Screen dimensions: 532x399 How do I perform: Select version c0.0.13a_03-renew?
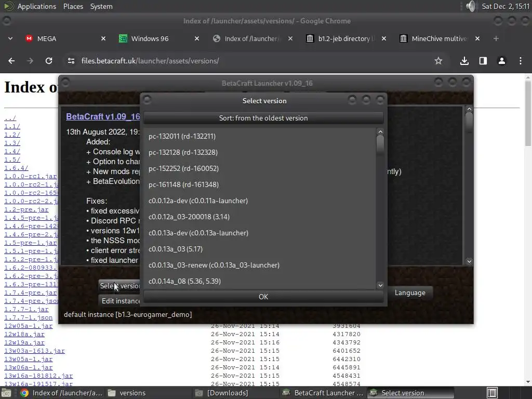pos(260,265)
